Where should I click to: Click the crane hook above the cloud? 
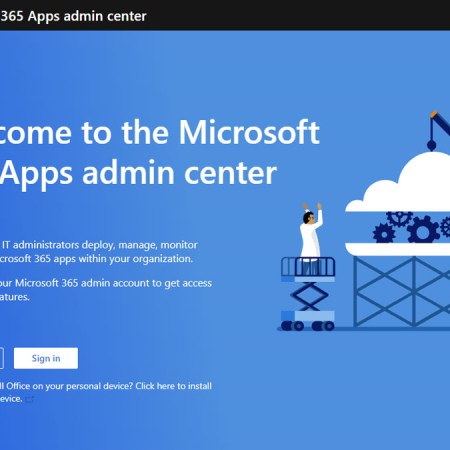click(x=431, y=145)
